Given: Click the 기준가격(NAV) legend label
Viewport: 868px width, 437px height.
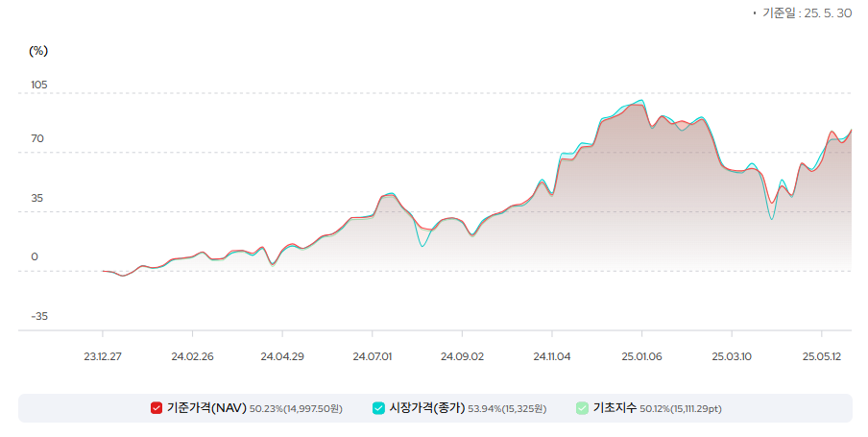Looking at the screenshot, I should pos(206,408).
